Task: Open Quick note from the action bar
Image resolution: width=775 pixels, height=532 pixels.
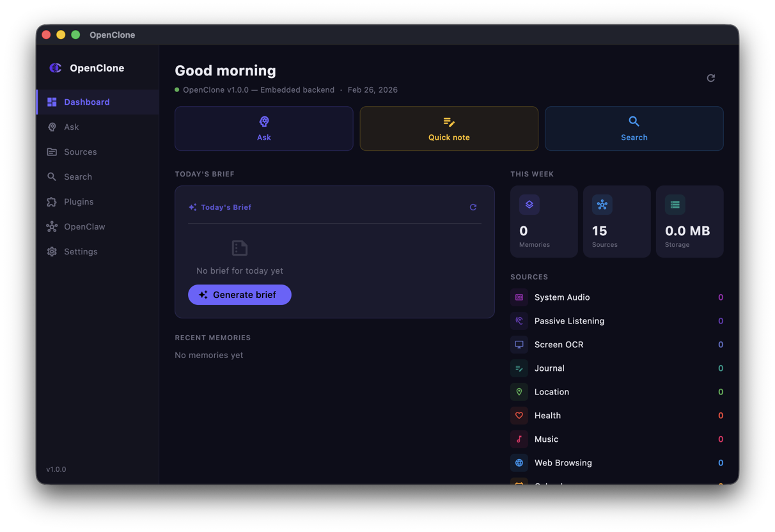Action: click(x=449, y=128)
